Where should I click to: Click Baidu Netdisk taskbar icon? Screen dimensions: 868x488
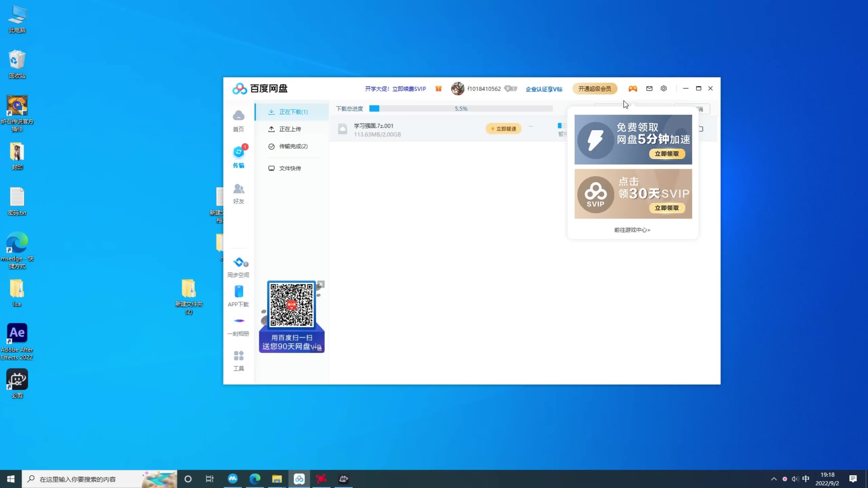[299, 479]
